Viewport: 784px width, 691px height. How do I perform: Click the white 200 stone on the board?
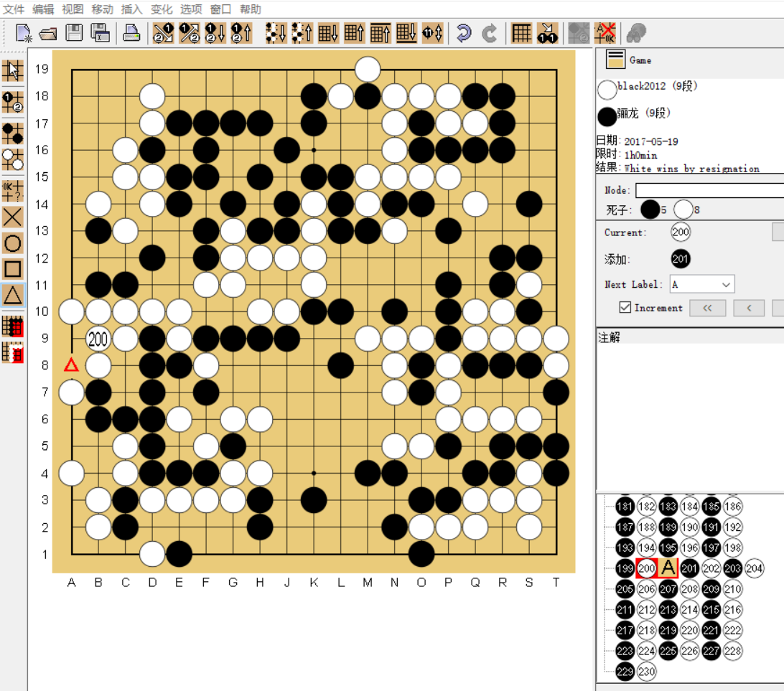point(98,339)
